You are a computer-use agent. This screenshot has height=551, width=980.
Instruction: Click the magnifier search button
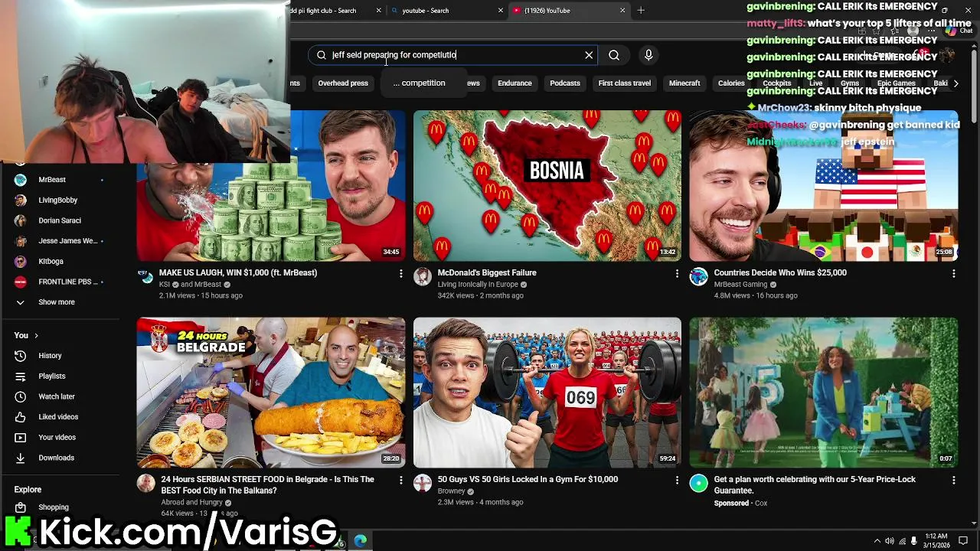614,55
